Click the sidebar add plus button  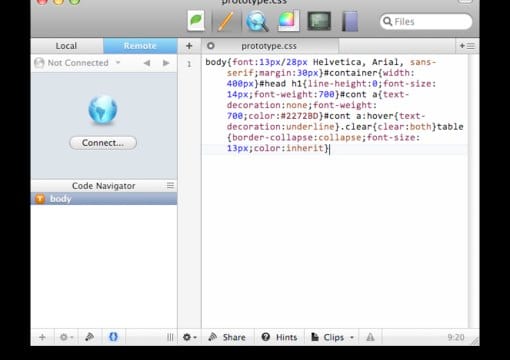pos(42,337)
